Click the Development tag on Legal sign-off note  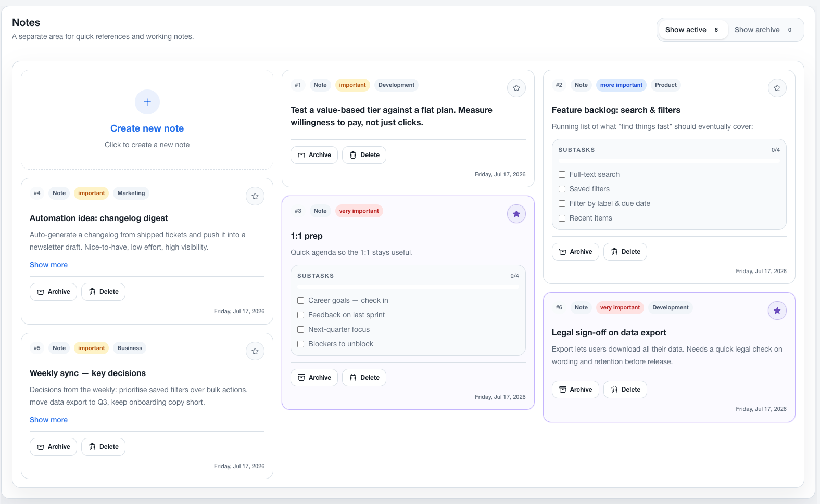click(x=671, y=308)
